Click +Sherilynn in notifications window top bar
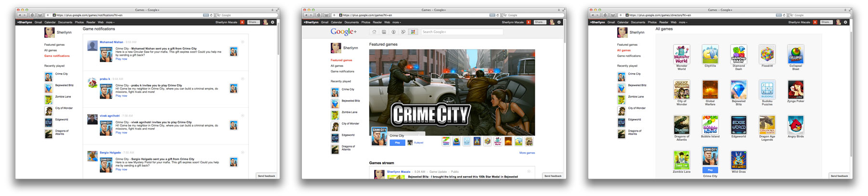Screen dimensions: 868x196 coord(25,22)
